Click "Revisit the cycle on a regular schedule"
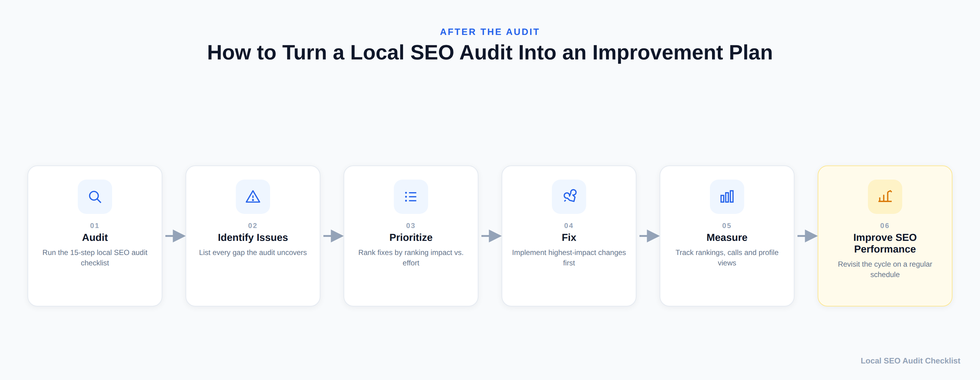980x380 pixels. pos(885,269)
